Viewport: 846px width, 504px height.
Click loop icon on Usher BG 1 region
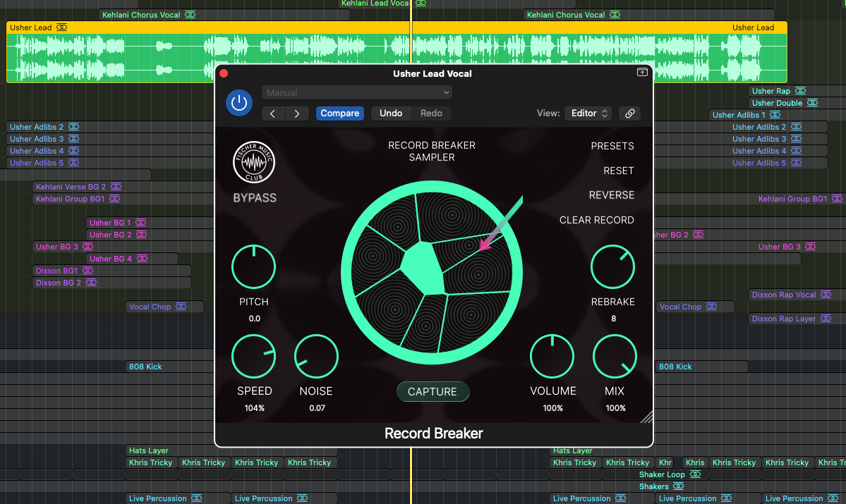(x=140, y=222)
